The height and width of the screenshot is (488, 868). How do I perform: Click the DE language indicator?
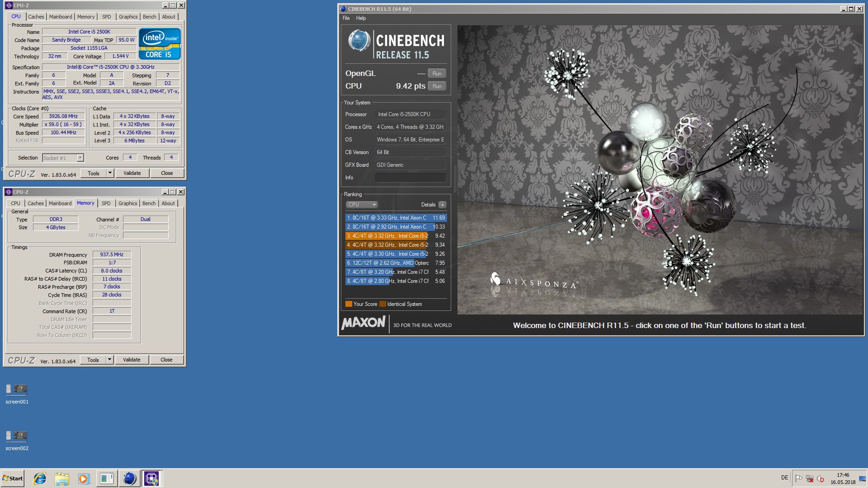pyautogui.click(x=784, y=478)
